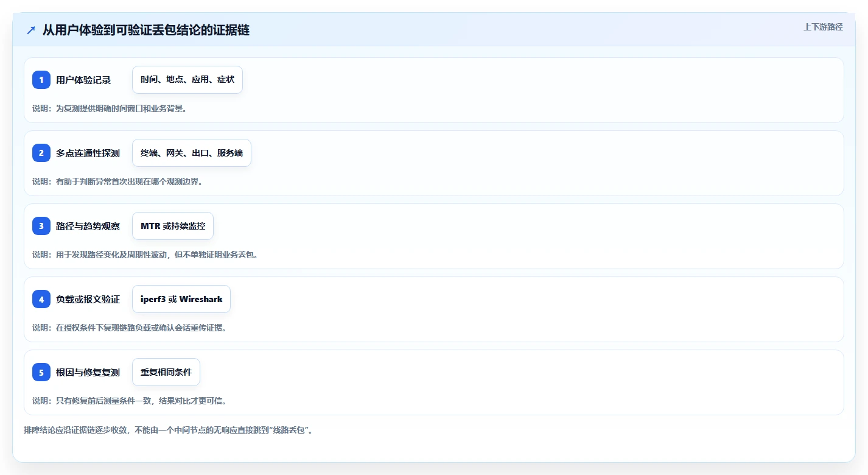Select the iperf3 或 Wireshark chip

pyautogui.click(x=181, y=299)
